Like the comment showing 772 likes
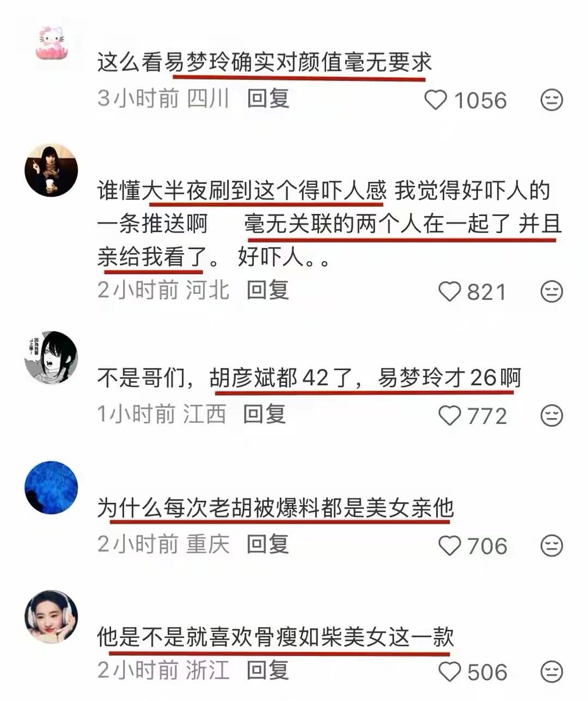The image size is (588, 701). pos(450,416)
